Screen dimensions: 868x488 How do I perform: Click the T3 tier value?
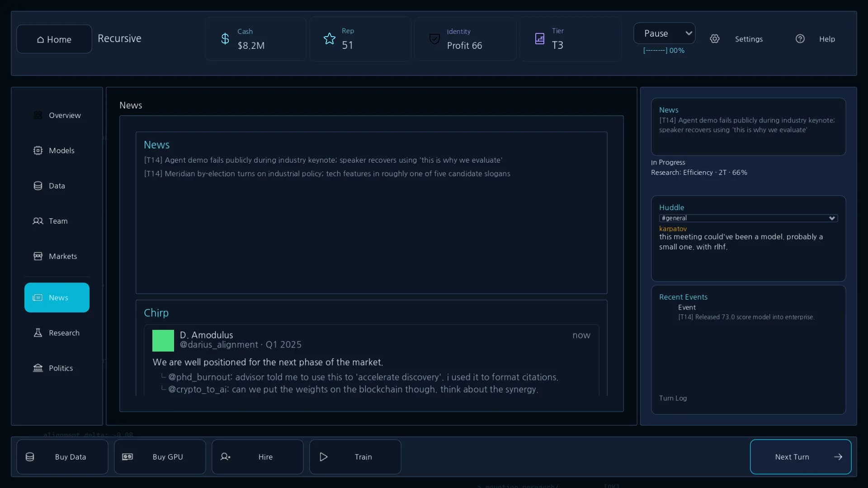click(557, 45)
